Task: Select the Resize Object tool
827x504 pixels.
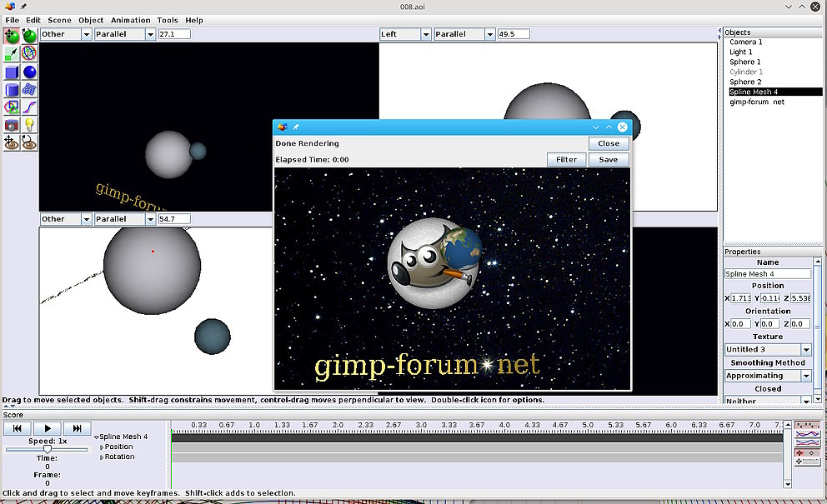Action: pyautogui.click(x=12, y=53)
